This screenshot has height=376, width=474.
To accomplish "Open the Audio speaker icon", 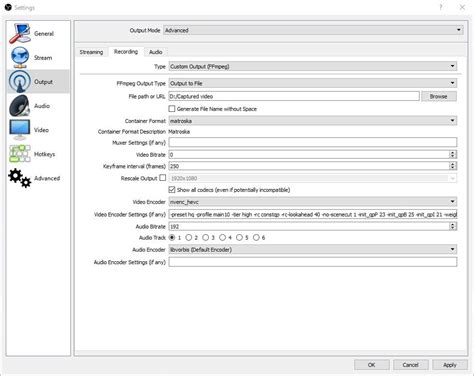I will click(x=20, y=106).
